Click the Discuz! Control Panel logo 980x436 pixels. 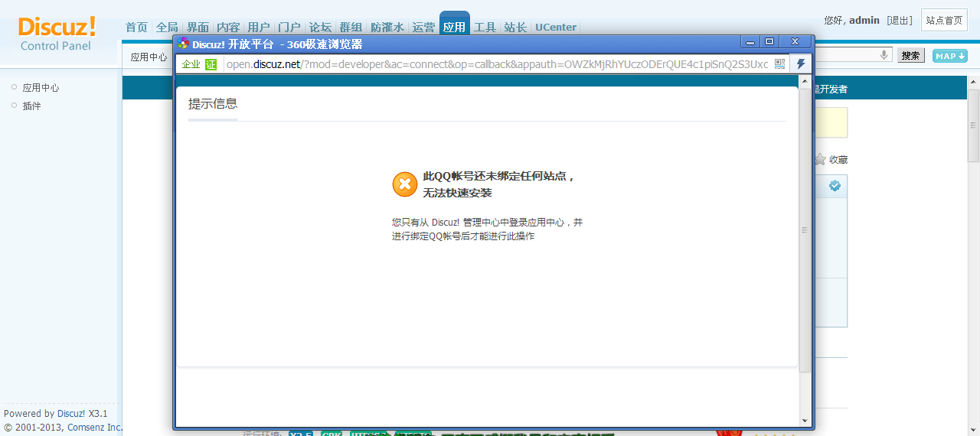pos(57,34)
